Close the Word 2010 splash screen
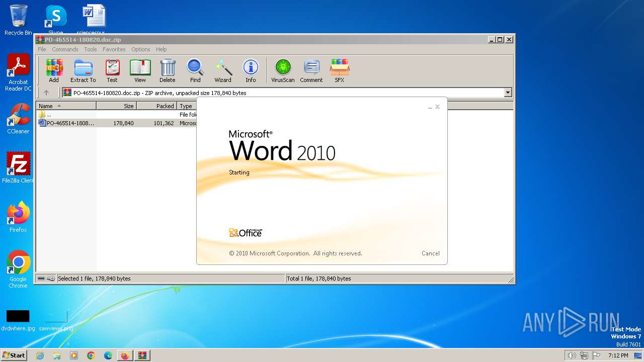This screenshot has height=362, width=644. coord(438,107)
